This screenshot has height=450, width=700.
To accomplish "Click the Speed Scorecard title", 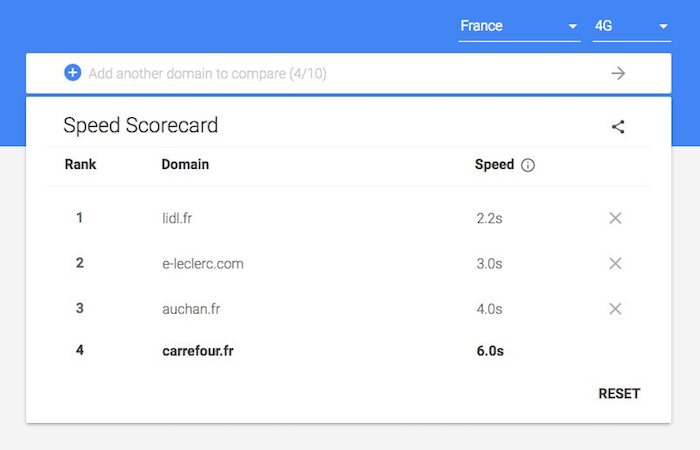I will [x=140, y=125].
